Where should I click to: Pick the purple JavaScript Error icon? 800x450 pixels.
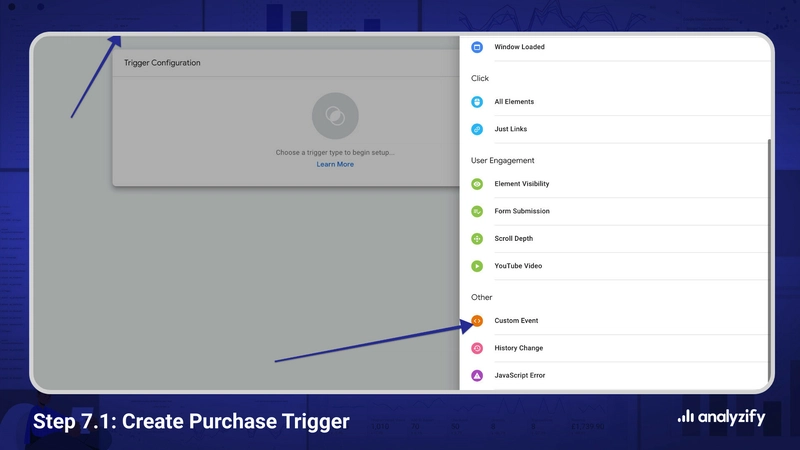(x=477, y=376)
